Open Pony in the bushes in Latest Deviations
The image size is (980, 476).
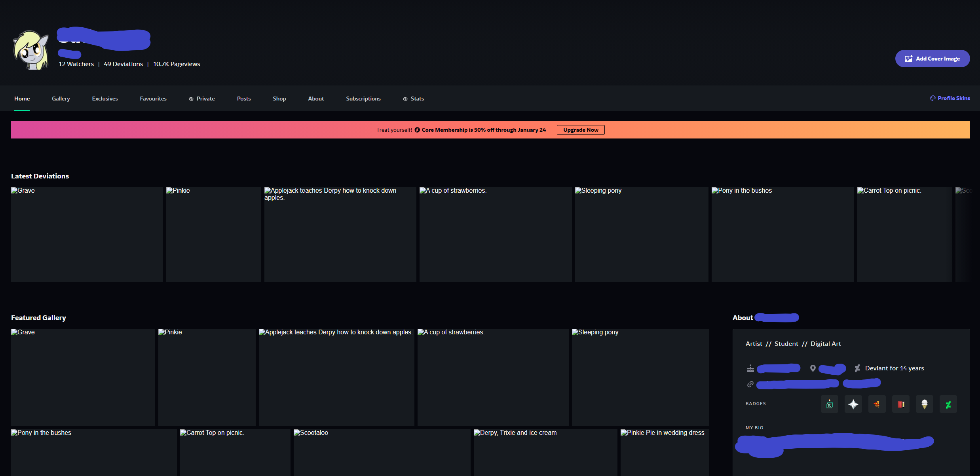pos(783,235)
